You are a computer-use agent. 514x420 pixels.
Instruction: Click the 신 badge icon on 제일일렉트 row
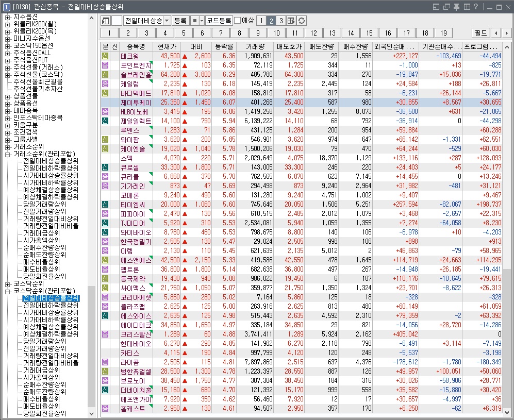pyautogui.click(x=105, y=121)
